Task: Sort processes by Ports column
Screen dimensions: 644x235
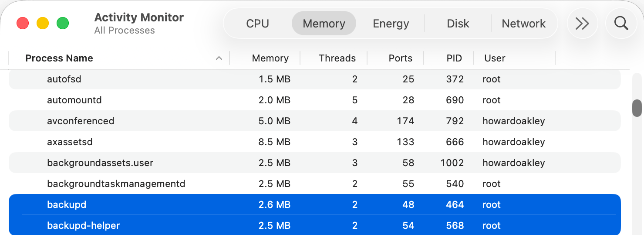Action: point(400,58)
